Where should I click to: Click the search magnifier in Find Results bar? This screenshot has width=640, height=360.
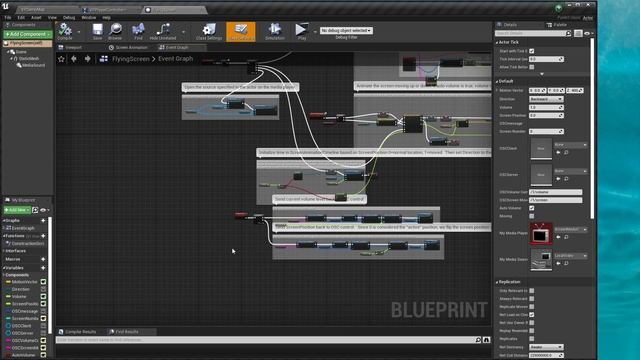(478, 340)
